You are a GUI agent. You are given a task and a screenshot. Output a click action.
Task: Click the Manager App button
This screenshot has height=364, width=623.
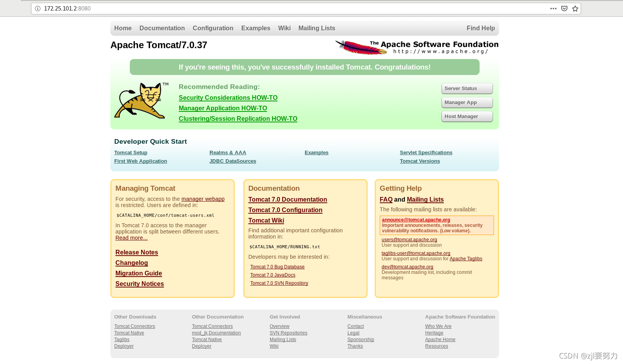(467, 103)
